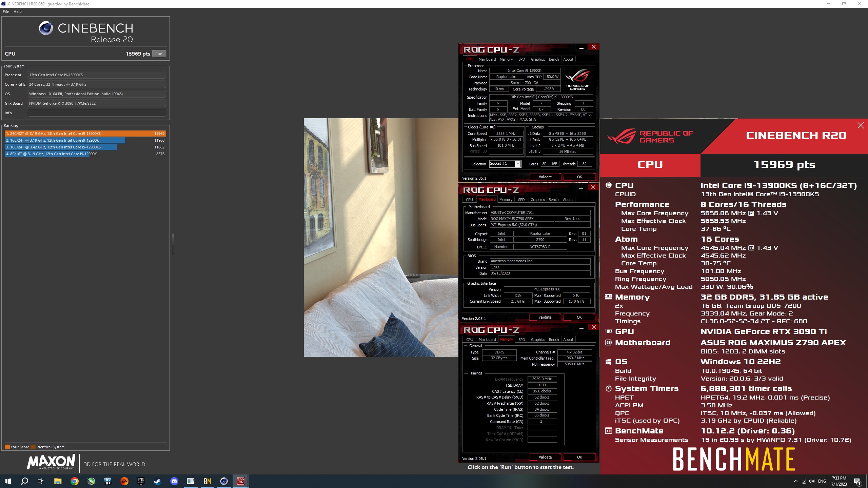Close the middle ROG CPU-Z Mainboard window
The height and width of the screenshot is (488, 868).
coord(593,187)
